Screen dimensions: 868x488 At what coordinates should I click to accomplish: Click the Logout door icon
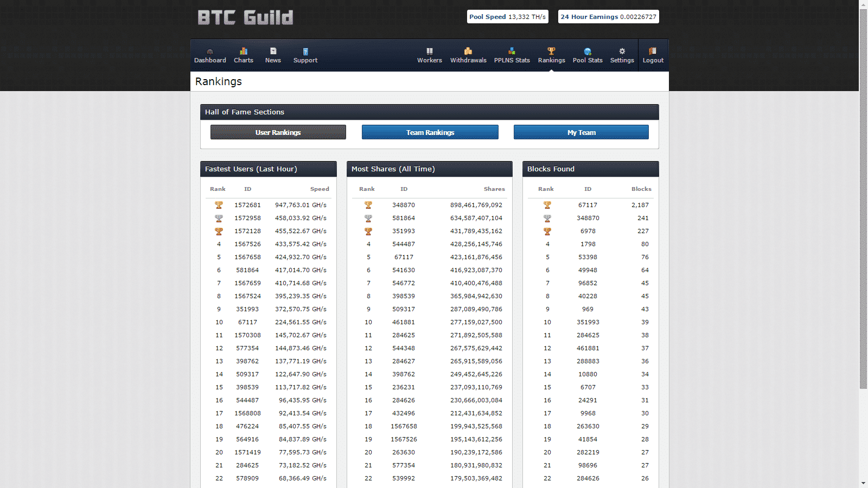pos(653,51)
